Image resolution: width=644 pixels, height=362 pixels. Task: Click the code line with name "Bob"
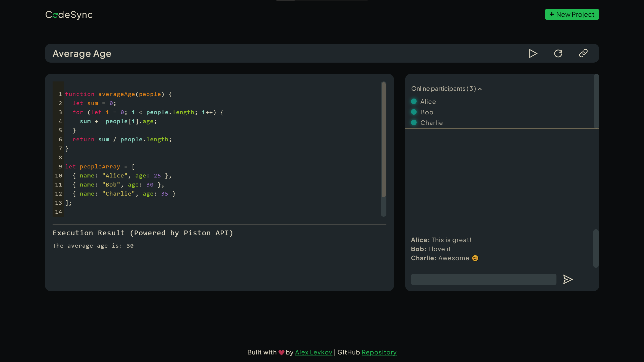point(118,185)
